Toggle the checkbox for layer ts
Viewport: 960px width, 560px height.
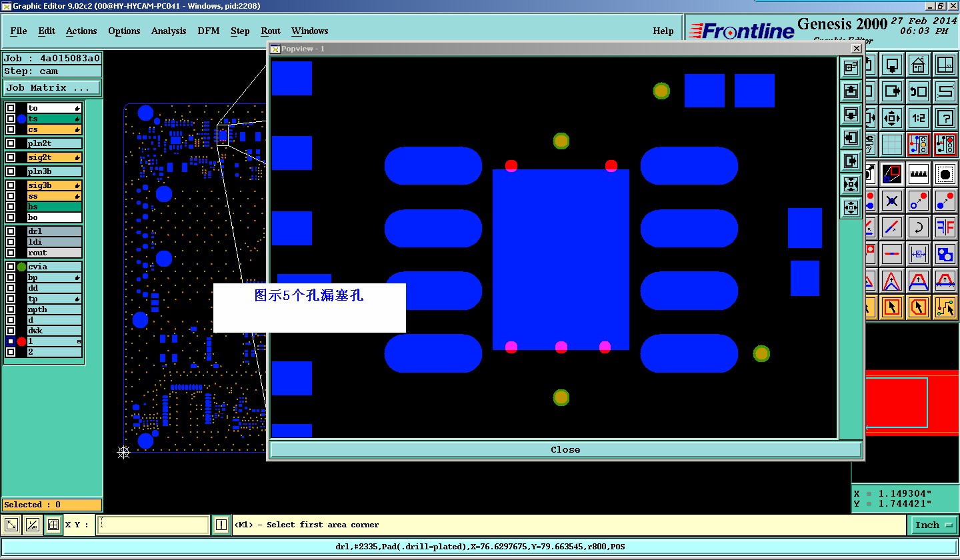click(x=11, y=119)
